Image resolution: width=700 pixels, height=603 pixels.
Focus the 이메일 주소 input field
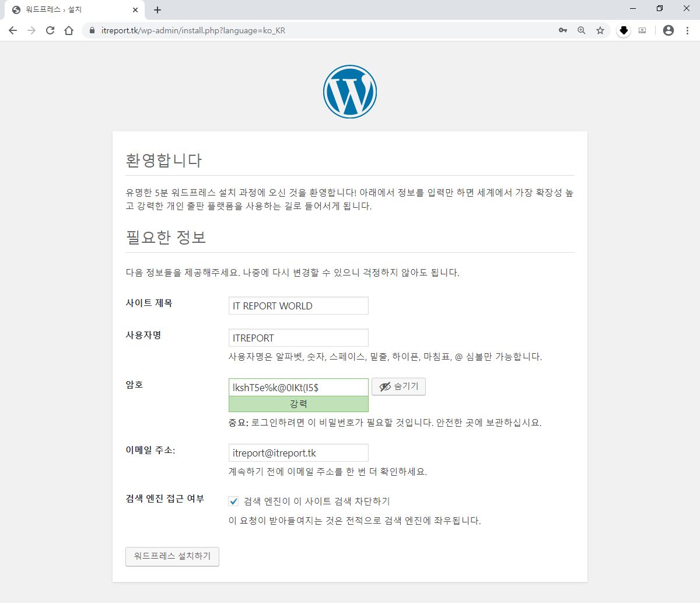point(299,452)
